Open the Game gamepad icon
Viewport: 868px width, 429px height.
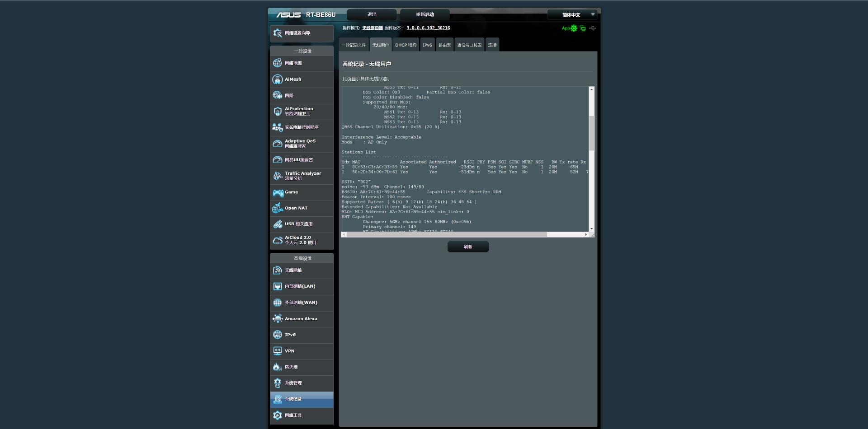278,192
